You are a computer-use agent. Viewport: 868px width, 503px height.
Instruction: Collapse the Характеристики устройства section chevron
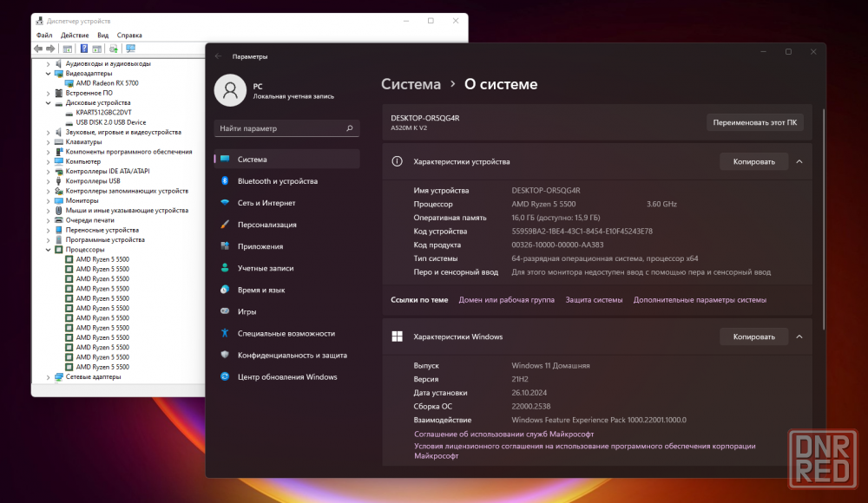[x=799, y=161]
